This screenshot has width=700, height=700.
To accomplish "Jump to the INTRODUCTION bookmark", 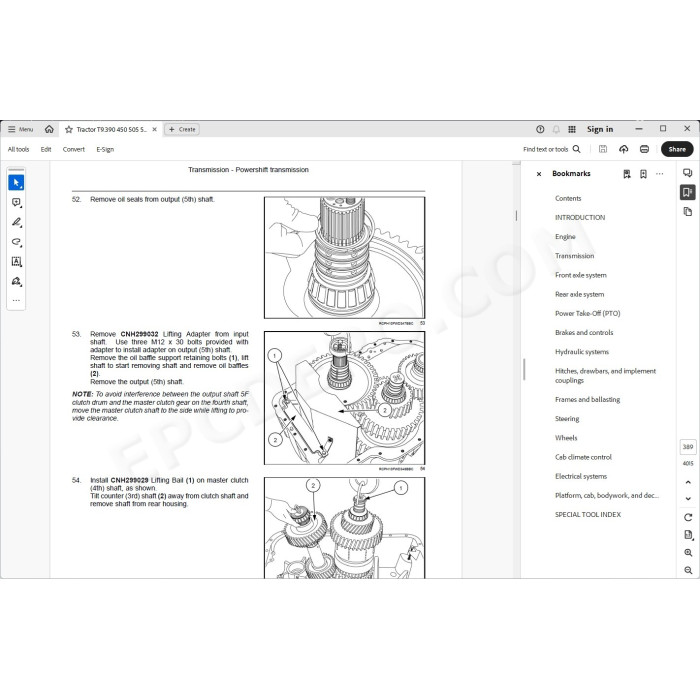I will click(x=580, y=217).
